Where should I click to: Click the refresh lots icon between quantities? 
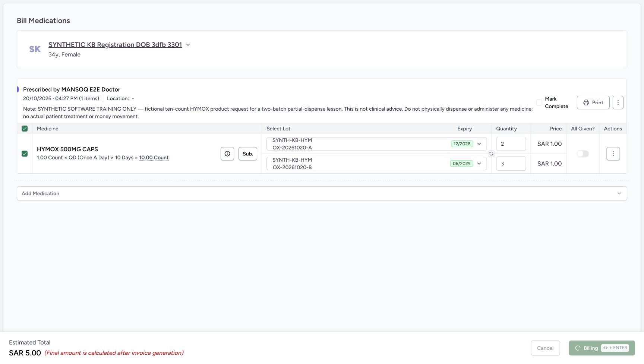[x=491, y=154]
